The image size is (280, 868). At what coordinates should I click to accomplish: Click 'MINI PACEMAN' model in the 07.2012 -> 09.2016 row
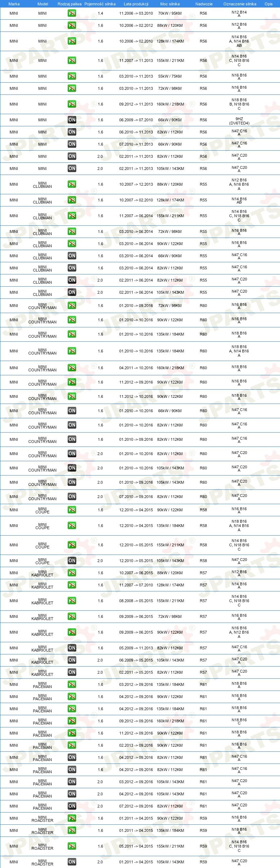click(x=43, y=806)
